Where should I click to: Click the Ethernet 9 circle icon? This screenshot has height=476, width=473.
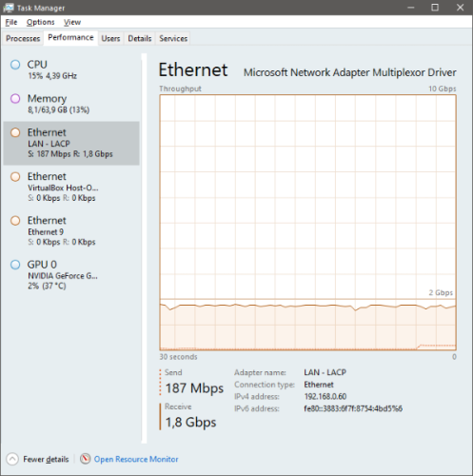point(15,221)
